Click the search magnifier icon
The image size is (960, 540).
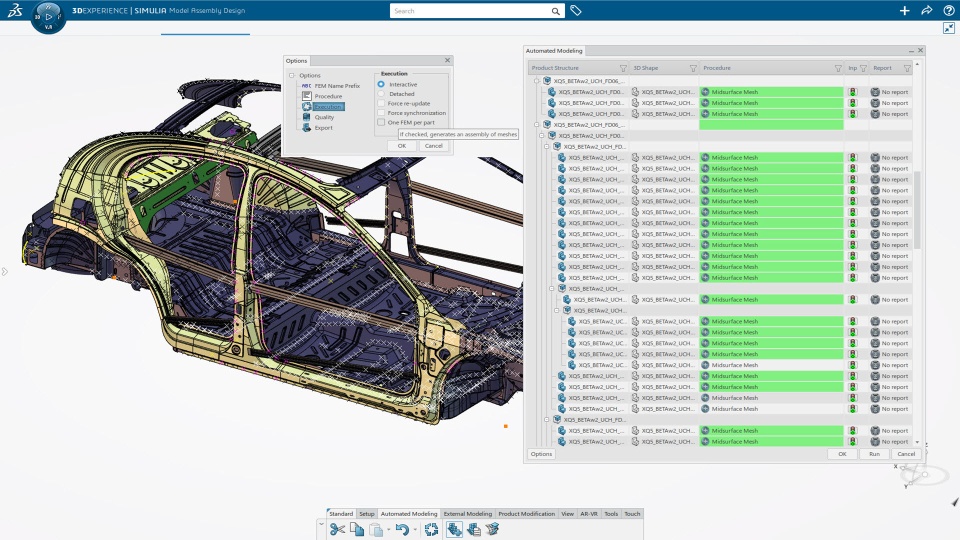[x=555, y=11]
